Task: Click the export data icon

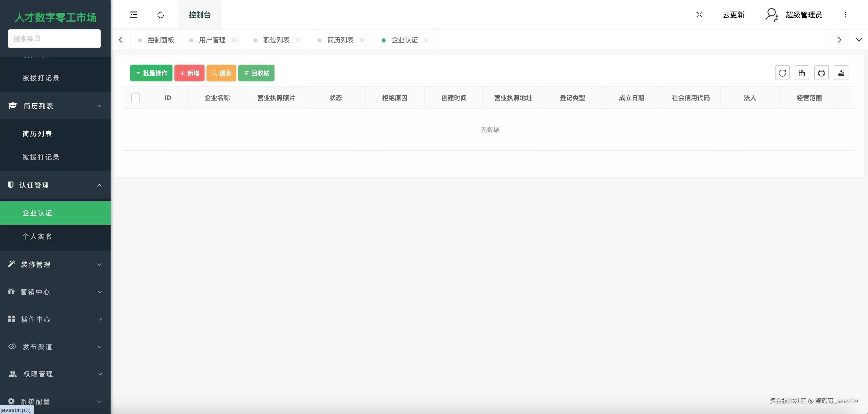Action: point(841,73)
